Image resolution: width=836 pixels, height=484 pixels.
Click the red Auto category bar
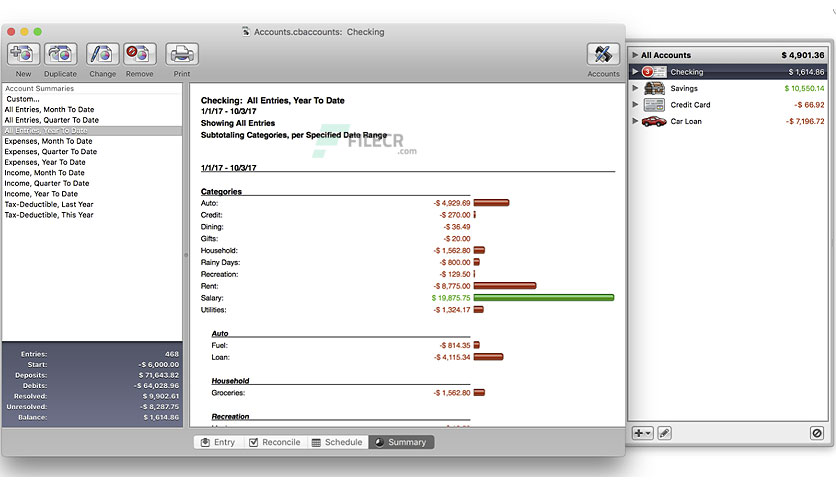click(491, 203)
